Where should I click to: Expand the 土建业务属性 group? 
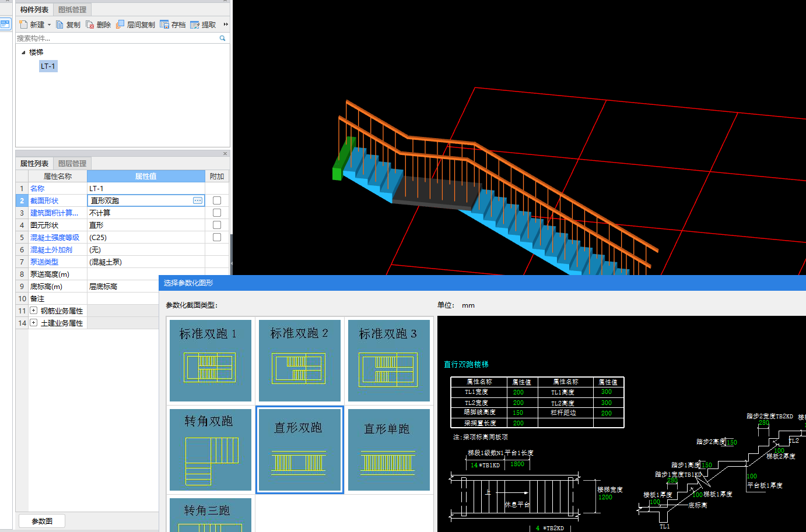click(x=34, y=323)
